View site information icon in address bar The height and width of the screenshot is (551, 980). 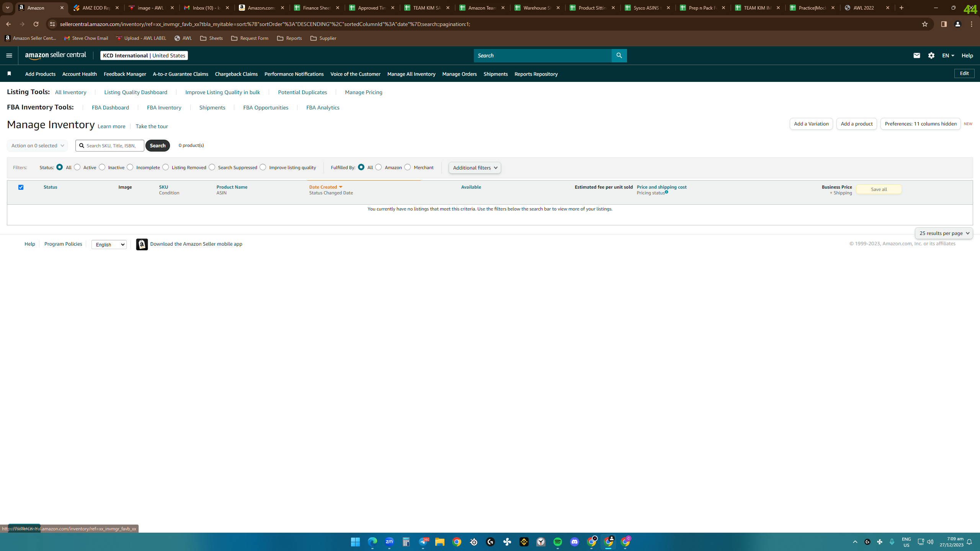tap(52, 24)
